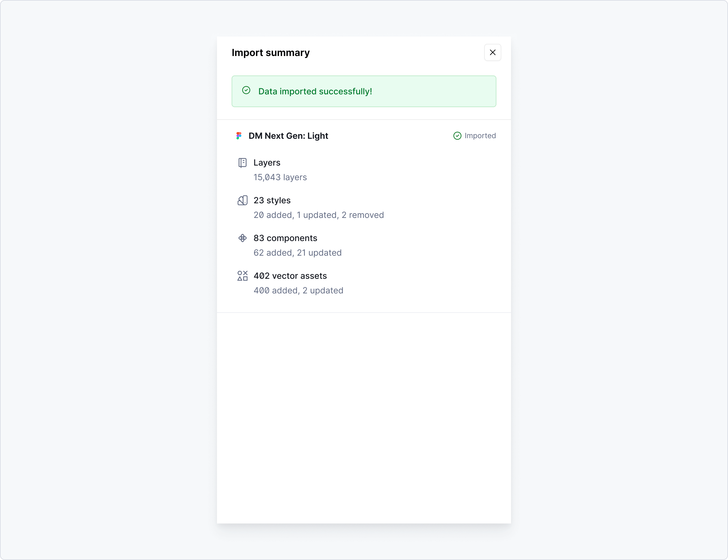This screenshot has height=560, width=728.
Task: Click the success banner checkmark icon
Action: (x=246, y=90)
